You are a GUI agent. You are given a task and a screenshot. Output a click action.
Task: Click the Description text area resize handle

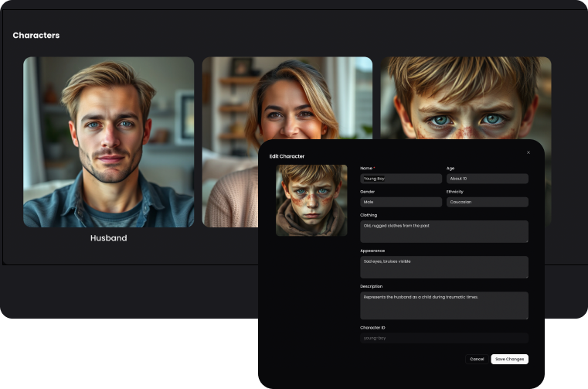click(x=526, y=316)
